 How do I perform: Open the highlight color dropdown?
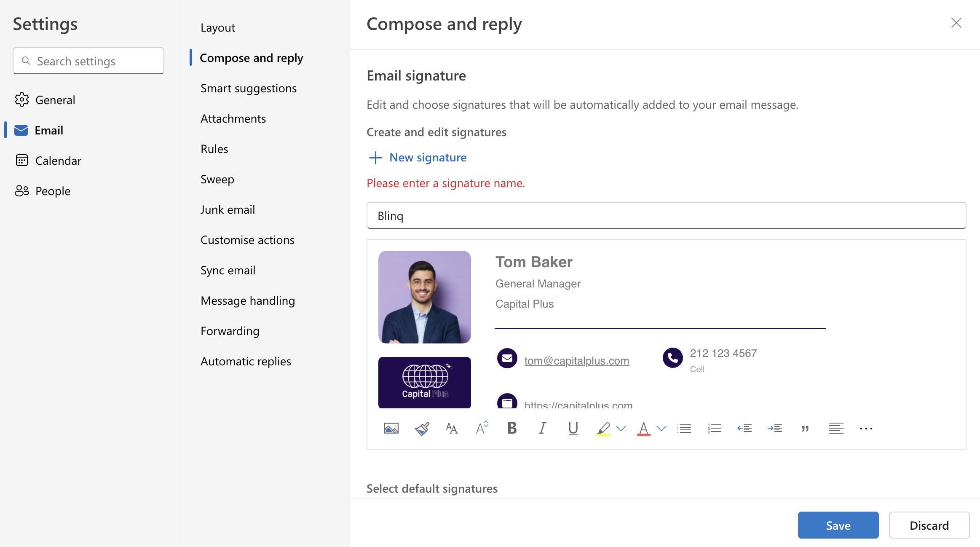(620, 428)
